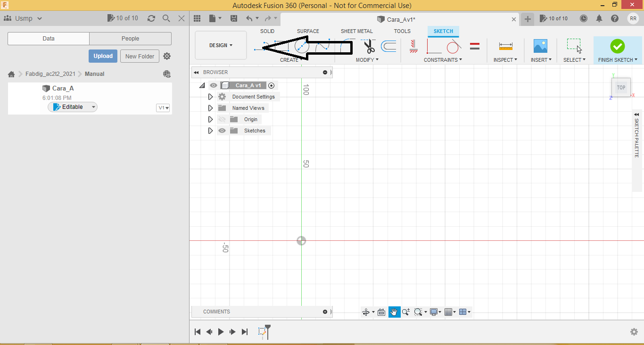This screenshot has height=345, width=644.
Task: Toggle the data panel grid icon
Action: (x=197, y=18)
